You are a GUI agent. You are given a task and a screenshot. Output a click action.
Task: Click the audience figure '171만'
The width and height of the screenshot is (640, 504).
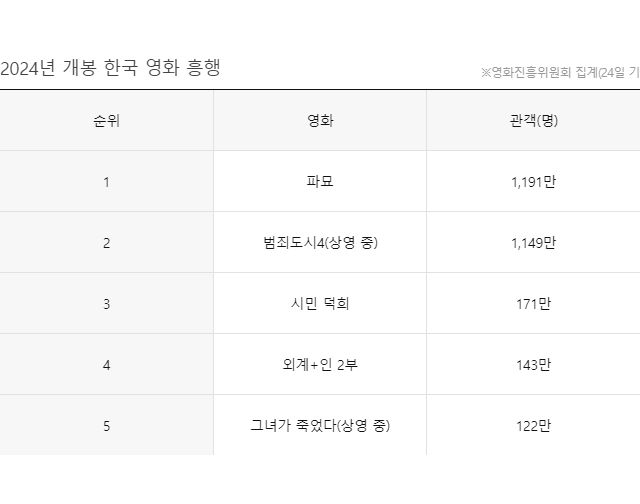pos(533,304)
